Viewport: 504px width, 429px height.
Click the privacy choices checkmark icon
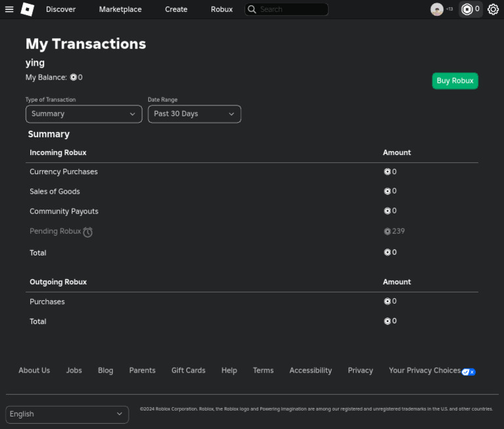coord(469,372)
